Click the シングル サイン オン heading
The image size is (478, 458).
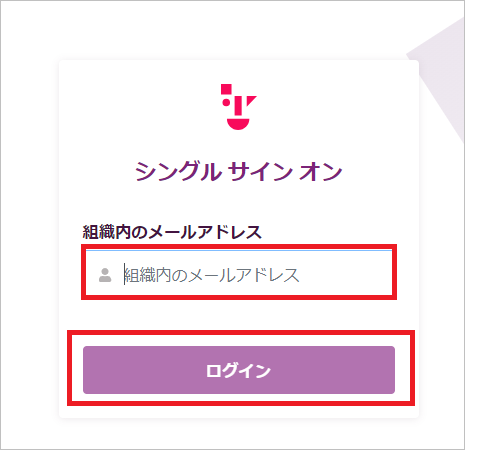coord(238,171)
